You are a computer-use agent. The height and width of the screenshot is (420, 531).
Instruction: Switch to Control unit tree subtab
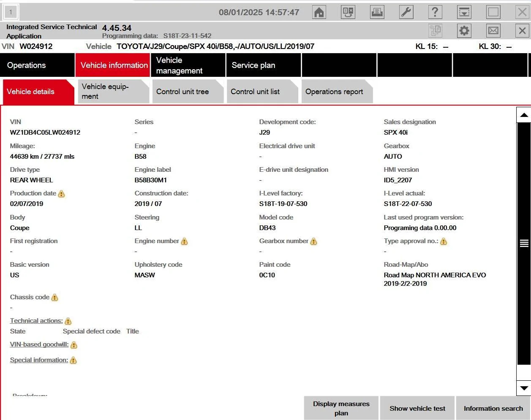[188, 92]
